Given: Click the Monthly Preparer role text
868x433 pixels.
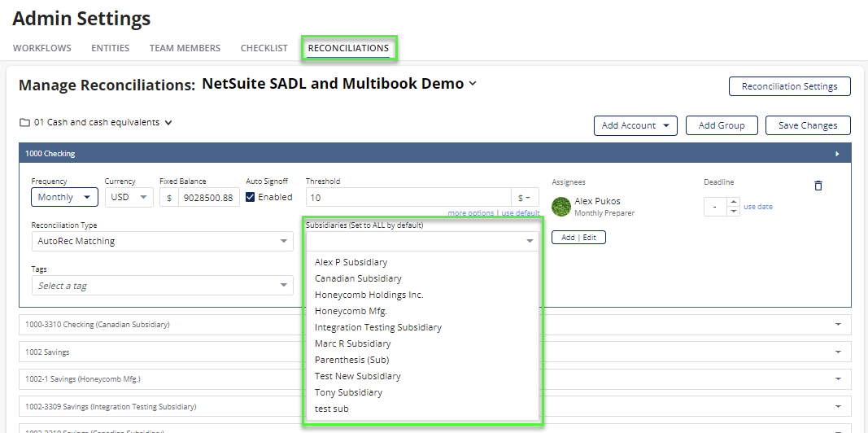Looking at the screenshot, I should click(x=604, y=213).
